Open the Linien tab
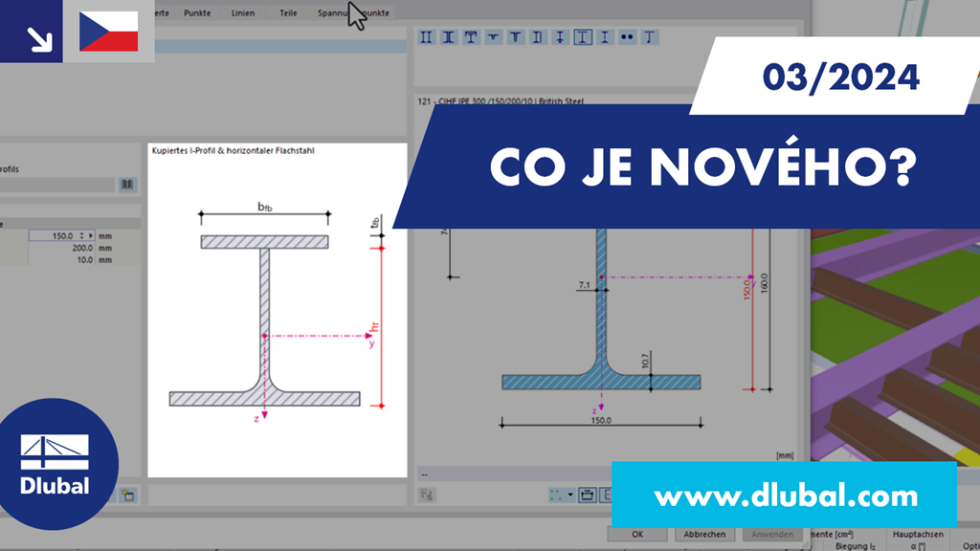Screen dimensions: 980x551 pyautogui.click(x=242, y=12)
